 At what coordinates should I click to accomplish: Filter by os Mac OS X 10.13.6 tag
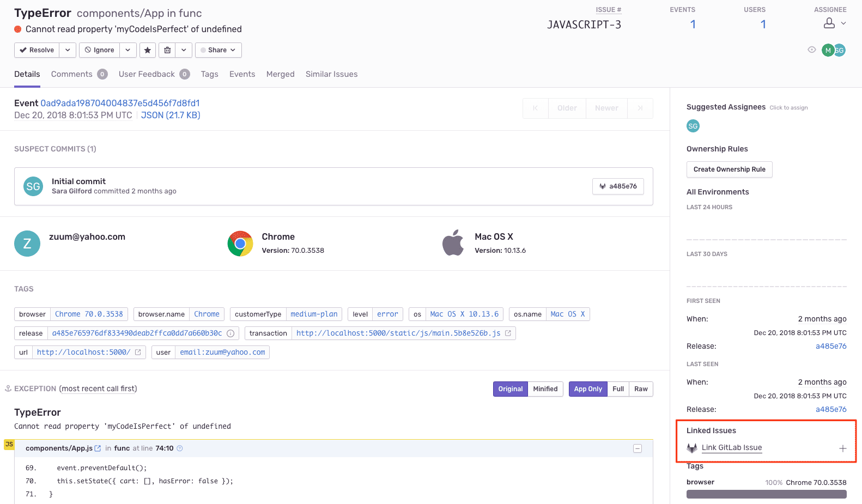pyautogui.click(x=464, y=314)
